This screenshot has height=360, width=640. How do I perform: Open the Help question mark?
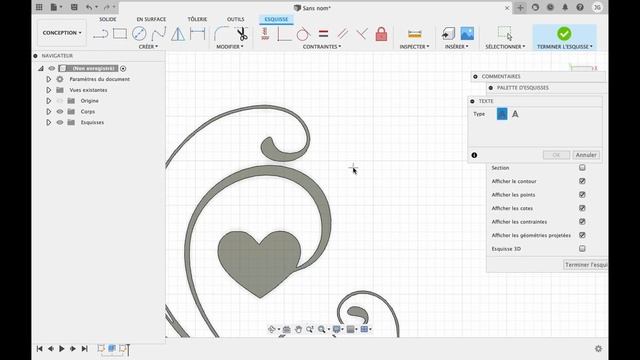(x=580, y=7)
